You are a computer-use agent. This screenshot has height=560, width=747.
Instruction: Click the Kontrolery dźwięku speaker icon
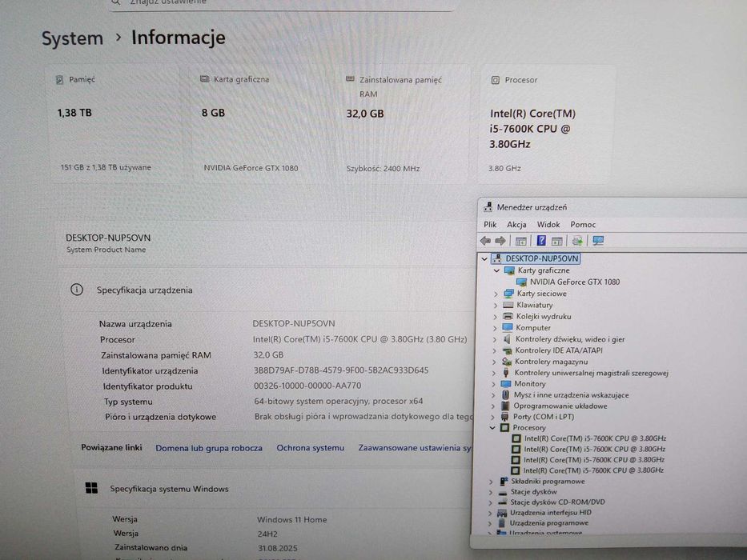tap(507, 339)
